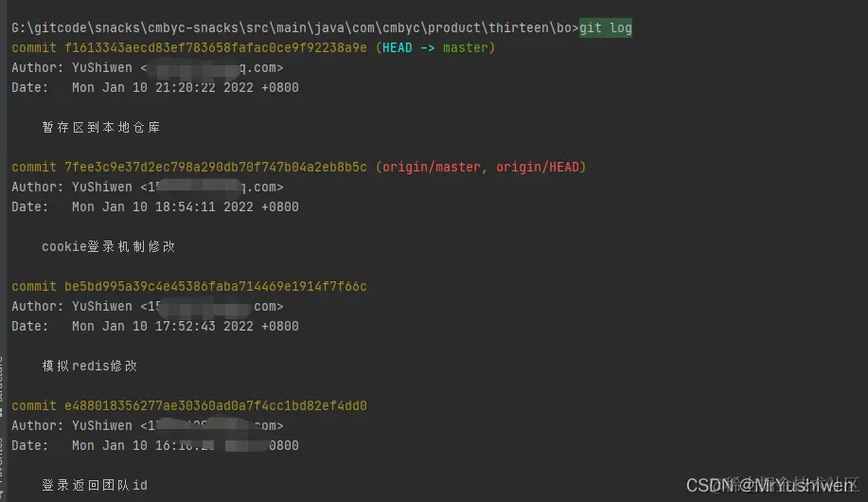Click commit message '模拟redis修改'
Viewport: 868px width, 502px height.
(90, 366)
